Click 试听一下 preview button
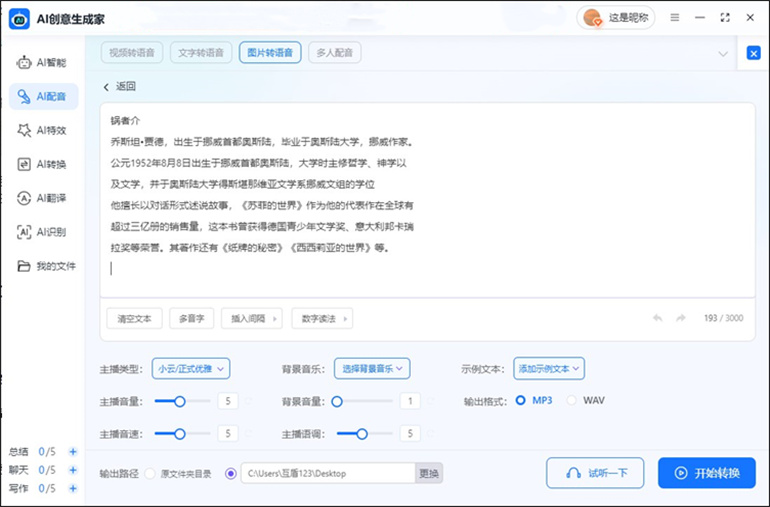The width and height of the screenshot is (770, 507). [595, 473]
